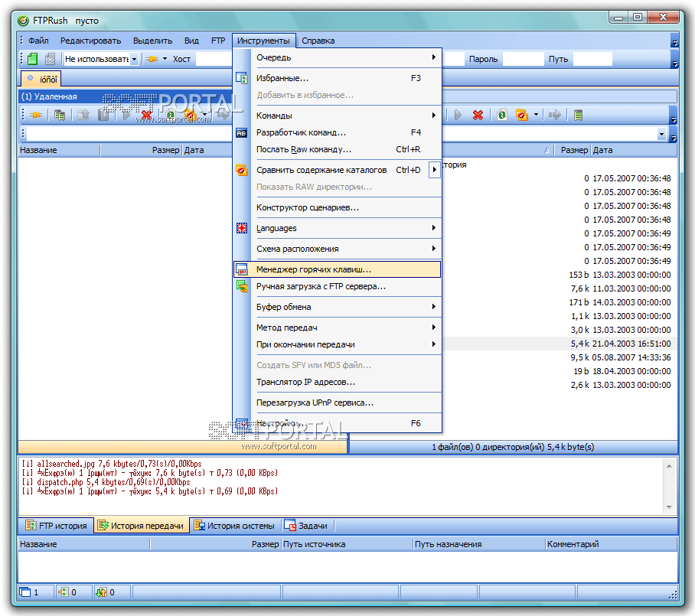Click the bookmark icon in the left pane toolbar
Image resolution: width=695 pixels, height=616 pixels.
[x=103, y=116]
